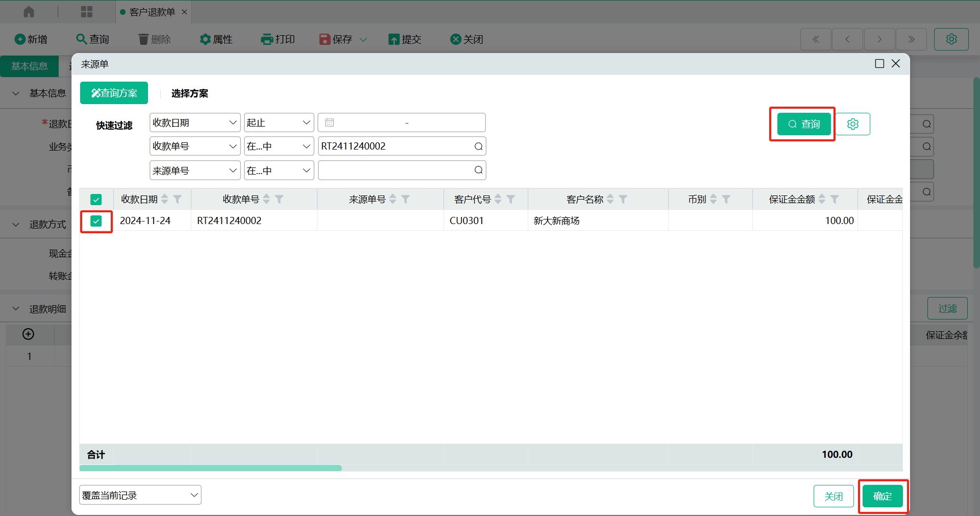
Task: Sort by 保证金金额 column
Action: coord(822,199)
